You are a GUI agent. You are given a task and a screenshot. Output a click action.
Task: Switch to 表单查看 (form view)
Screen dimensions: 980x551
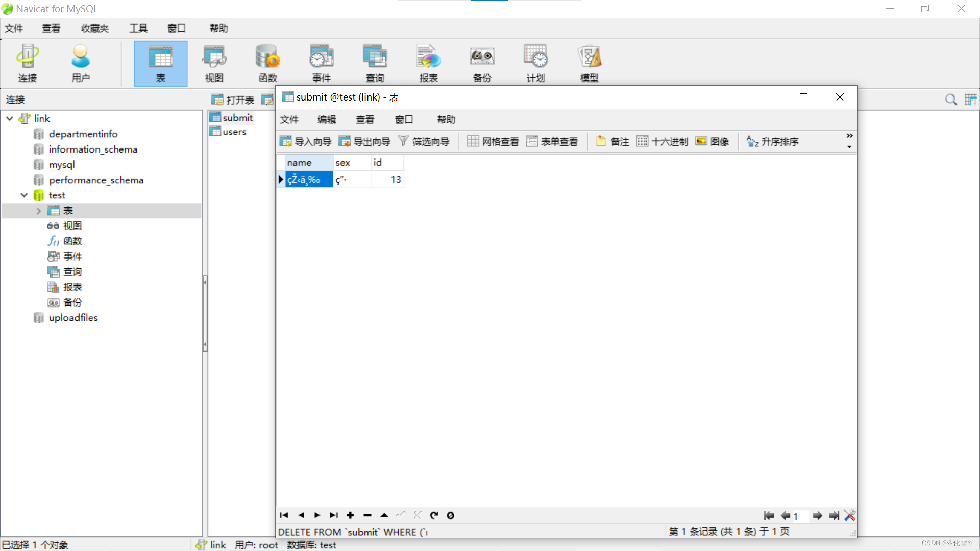[x=552, y=141]
